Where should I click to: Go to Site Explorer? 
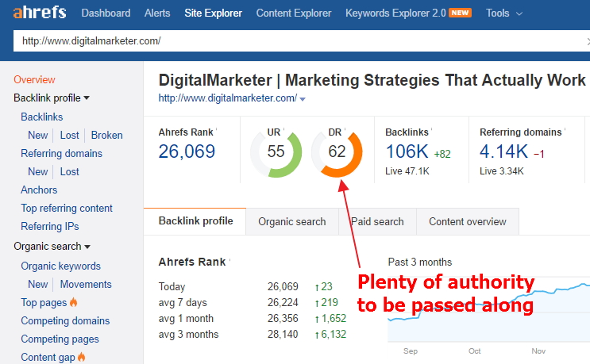(214, 13)
